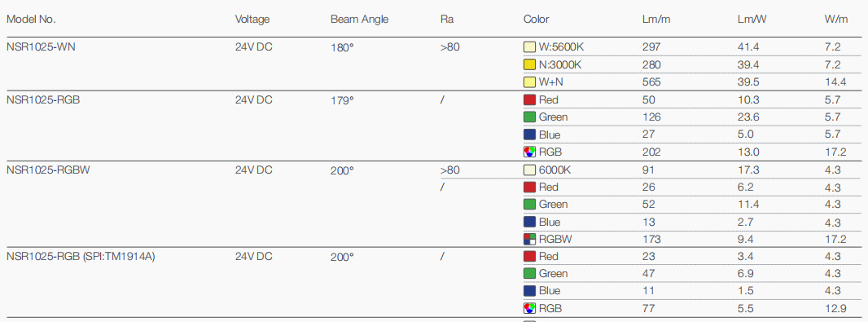Click the W+N light yellow swatch
The height and width of the screenshot is (322, 868).
(x=530, y=82)
